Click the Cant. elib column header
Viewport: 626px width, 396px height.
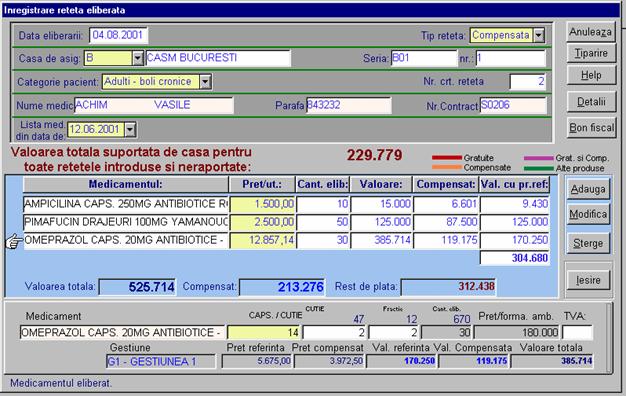point(323,184)
